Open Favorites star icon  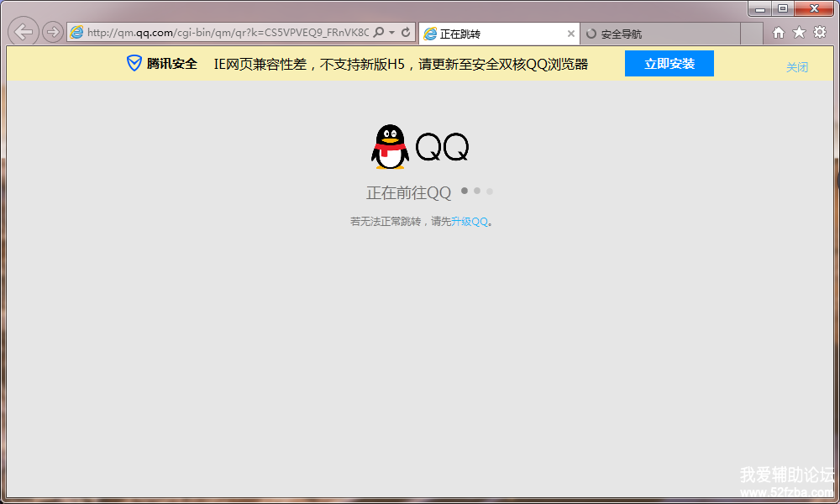coord(800,32)
